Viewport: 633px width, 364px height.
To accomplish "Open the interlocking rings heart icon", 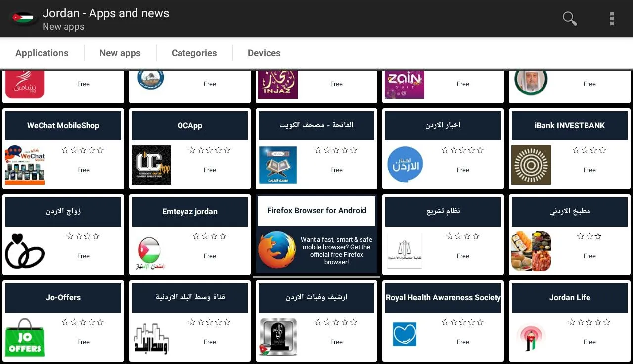I will 25,251.
